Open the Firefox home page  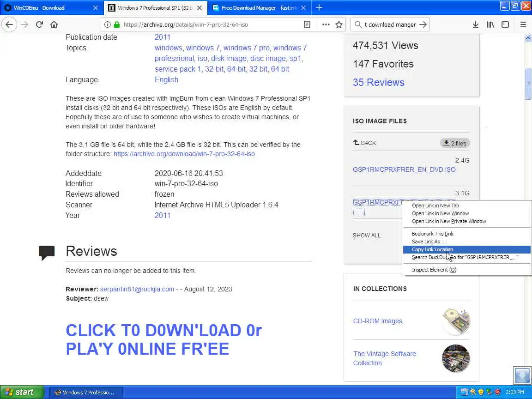[x=54, y=24]
